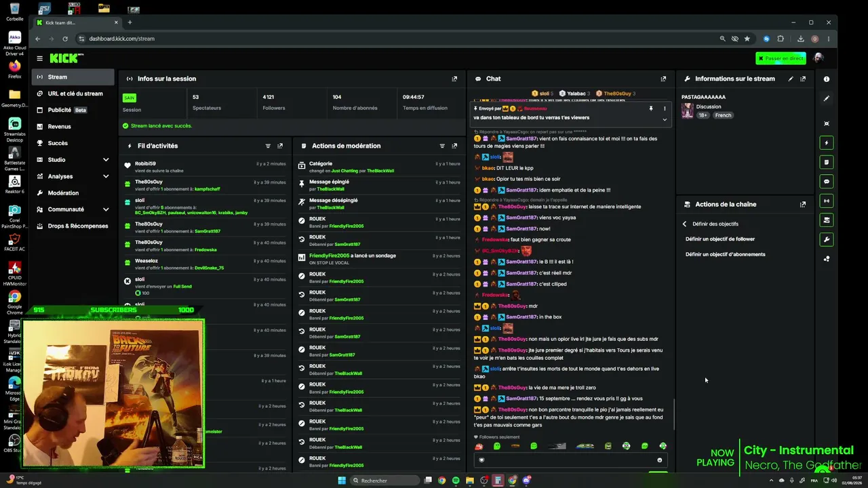Open Spotify from the taskbar
This screenshot has height=488, width=868.
pos(456,481)
